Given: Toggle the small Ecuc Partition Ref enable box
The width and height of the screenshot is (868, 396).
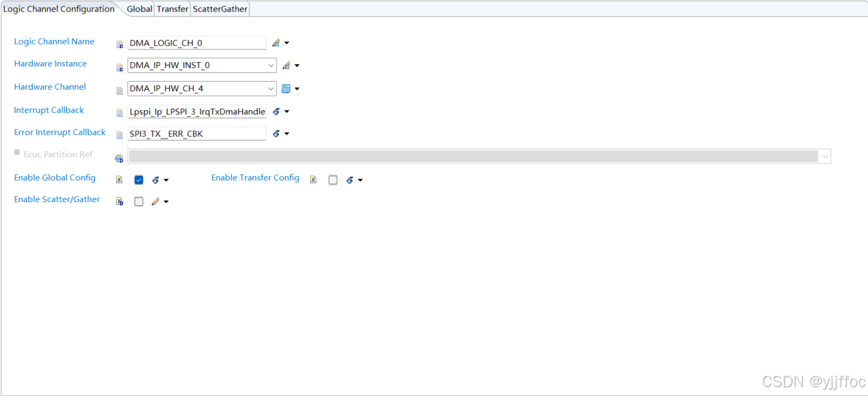Looking at the screenshot, I should (17, 153).
